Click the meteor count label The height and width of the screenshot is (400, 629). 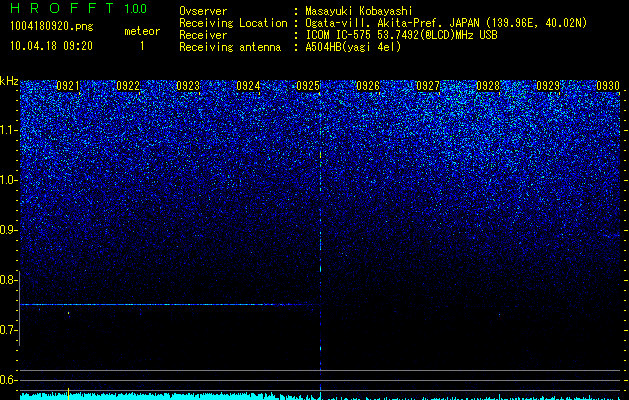click(142, 31)
